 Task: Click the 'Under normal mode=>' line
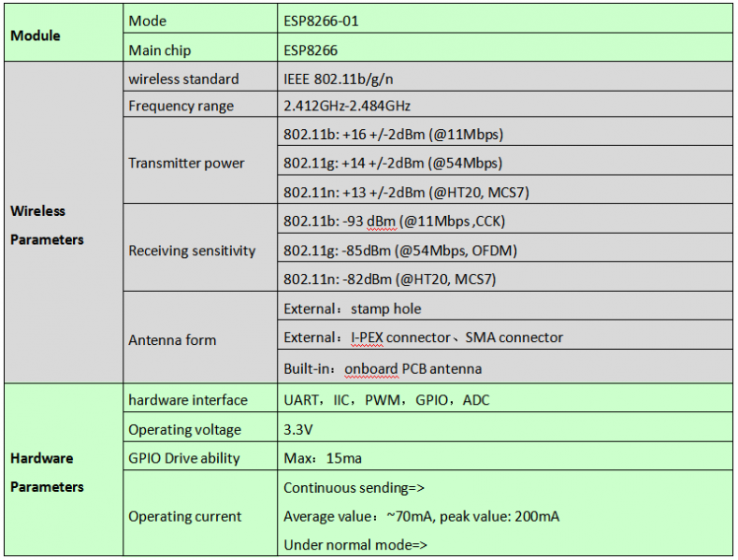(x=355, y=544)
